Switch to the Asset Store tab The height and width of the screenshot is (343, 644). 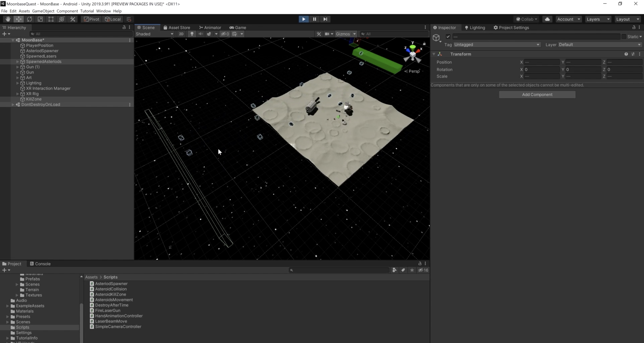click(177, 28)
